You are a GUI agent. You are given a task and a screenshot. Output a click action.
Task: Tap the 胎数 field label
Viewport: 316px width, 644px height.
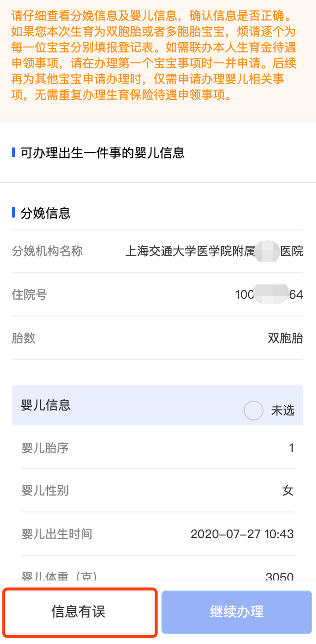coord(23,338)
